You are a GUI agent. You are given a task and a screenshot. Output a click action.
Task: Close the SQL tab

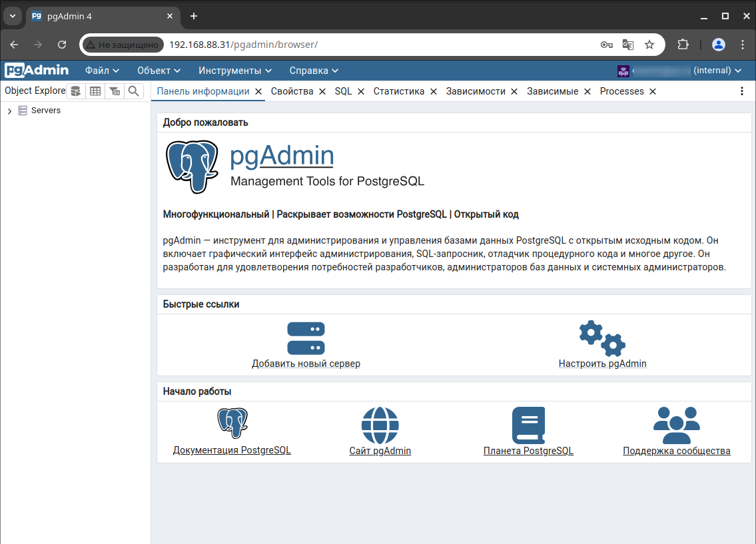361,91
